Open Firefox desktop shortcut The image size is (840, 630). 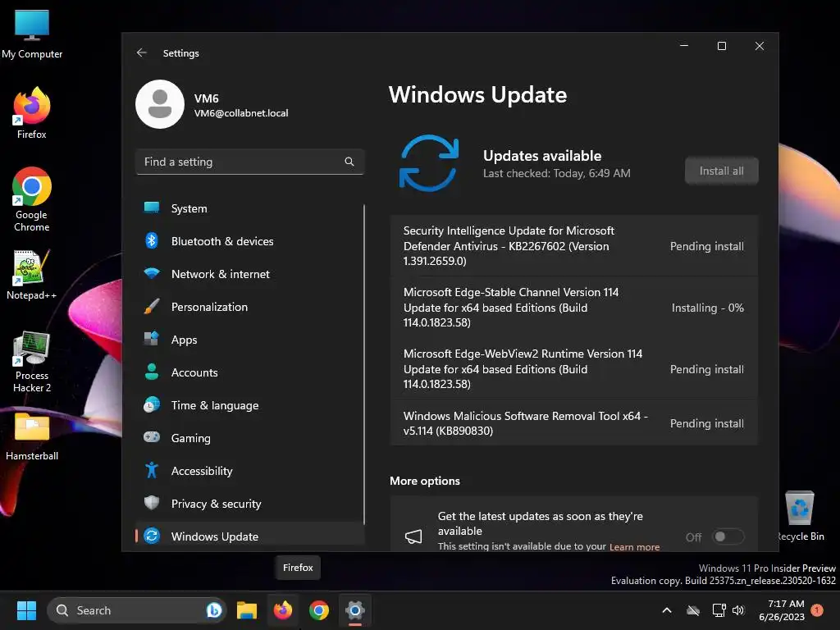pyautogui.click(x=32, y=113)
